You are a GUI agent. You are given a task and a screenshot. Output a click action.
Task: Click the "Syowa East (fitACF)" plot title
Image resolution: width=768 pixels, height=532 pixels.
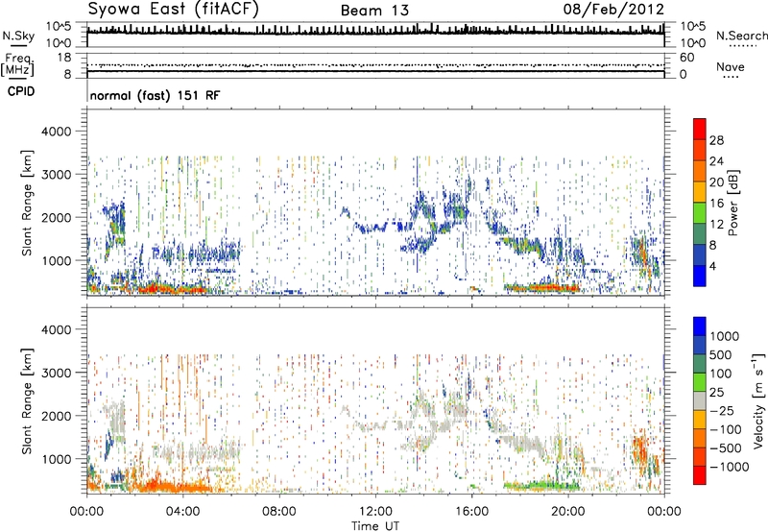(174, 10)
